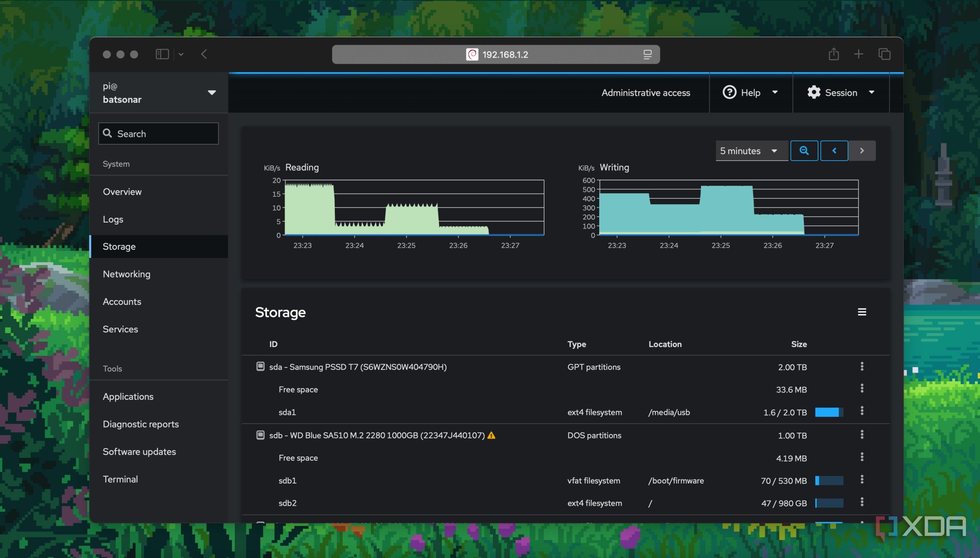
Task: Expand the Help dropdown menu
Action: point(751,92)
